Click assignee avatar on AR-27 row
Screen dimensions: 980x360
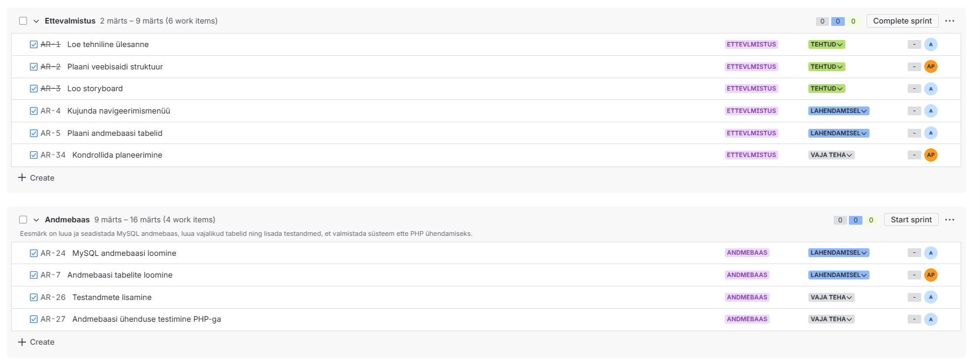pos(930,319)
